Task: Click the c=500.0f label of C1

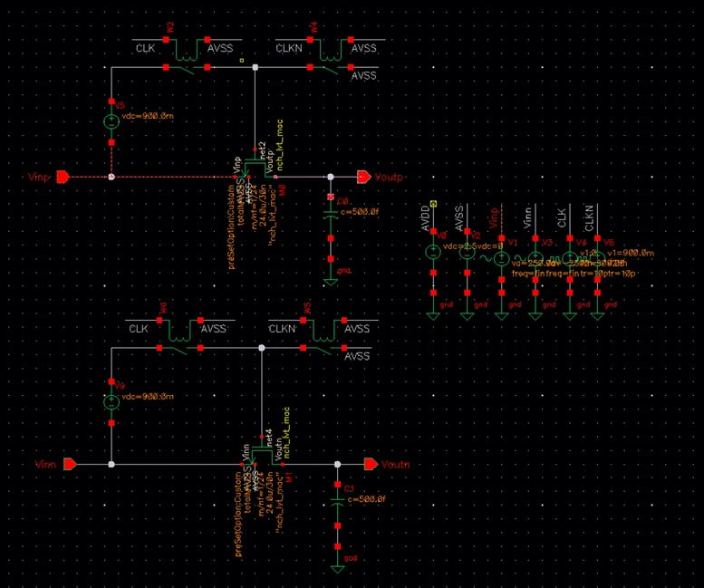Action: pyautogui.click(x=366, y=498)
